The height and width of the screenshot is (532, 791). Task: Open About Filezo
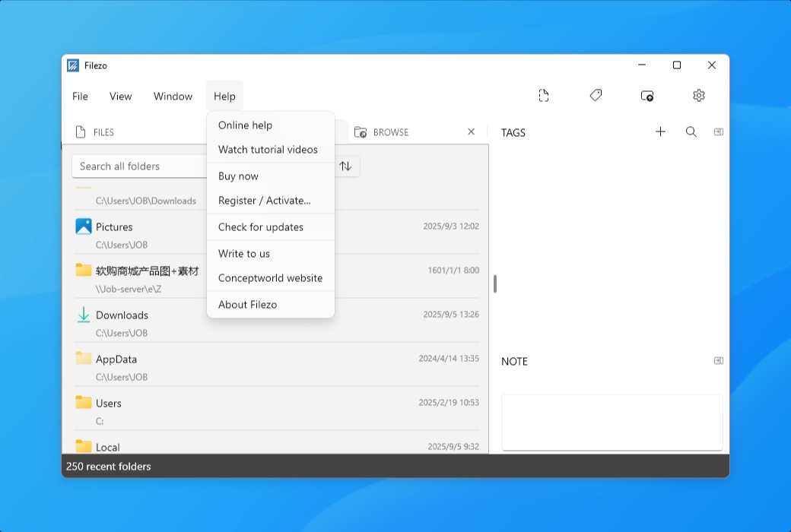pos(271,305)
